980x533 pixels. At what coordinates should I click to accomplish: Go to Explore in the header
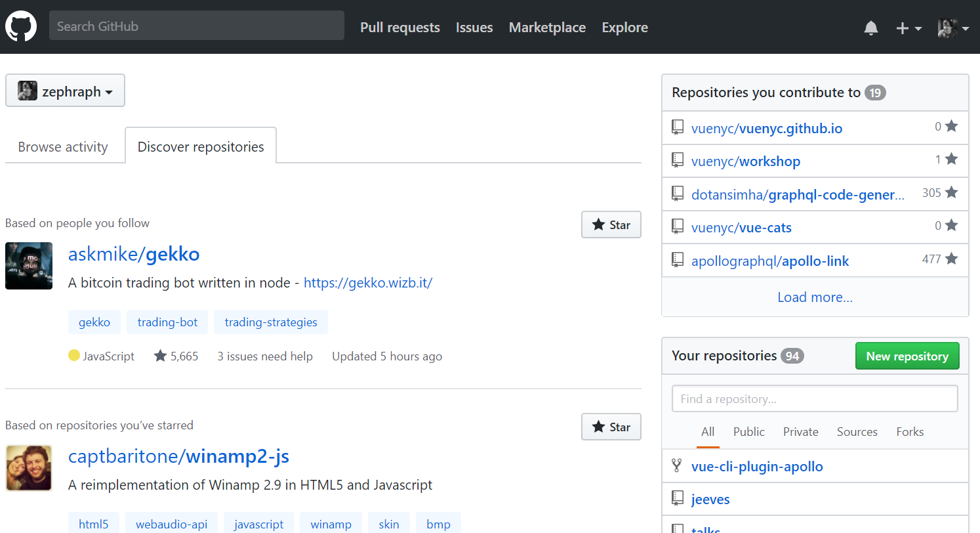(x=624, y=28)
